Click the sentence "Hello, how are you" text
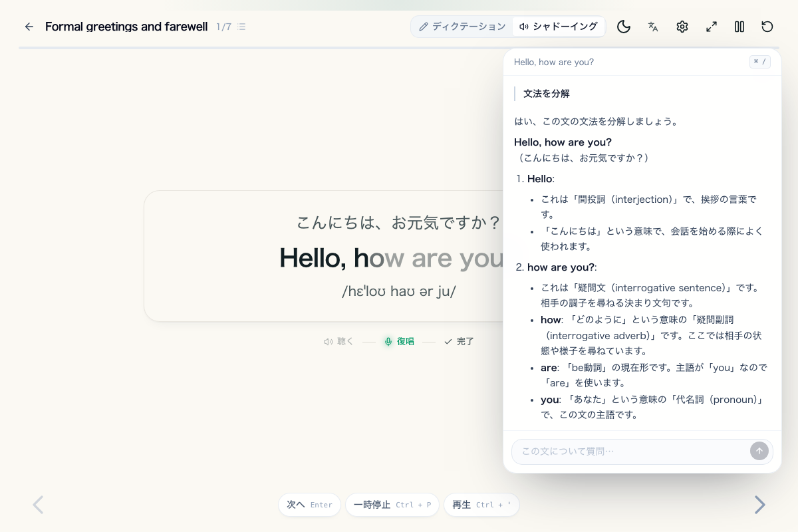The image size is (798, 532). (x=391, y=258)
